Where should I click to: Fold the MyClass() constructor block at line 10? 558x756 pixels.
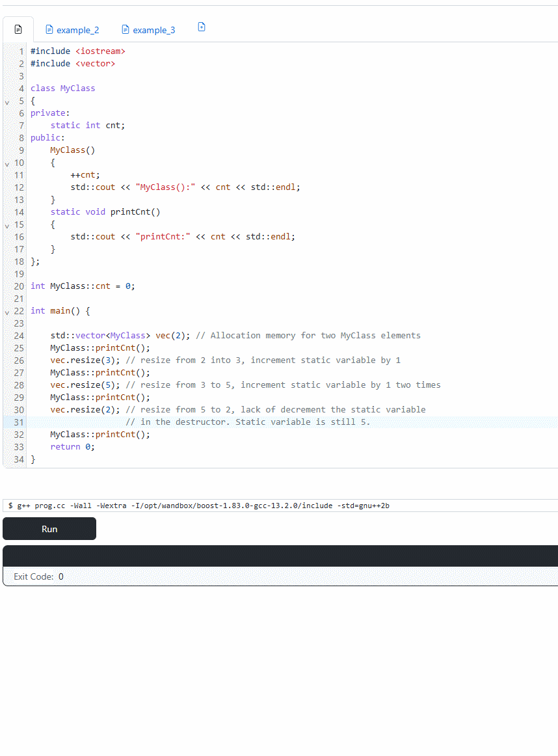pos(7,163)
